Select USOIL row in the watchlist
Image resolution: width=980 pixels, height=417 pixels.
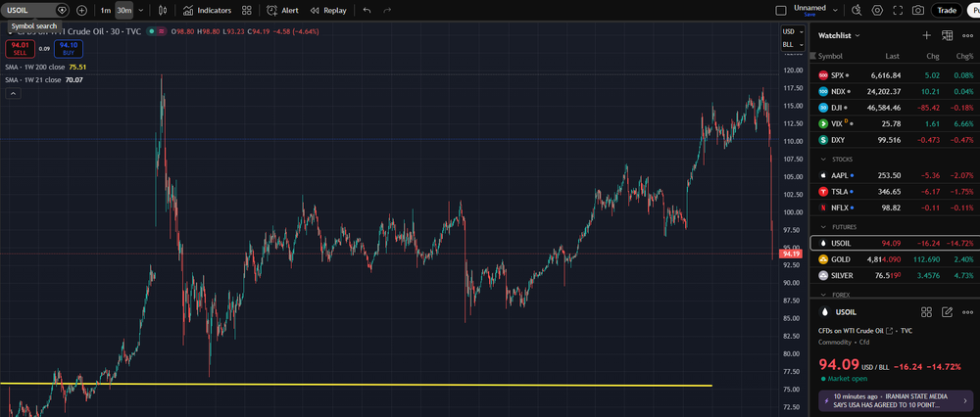click(895, 243)
